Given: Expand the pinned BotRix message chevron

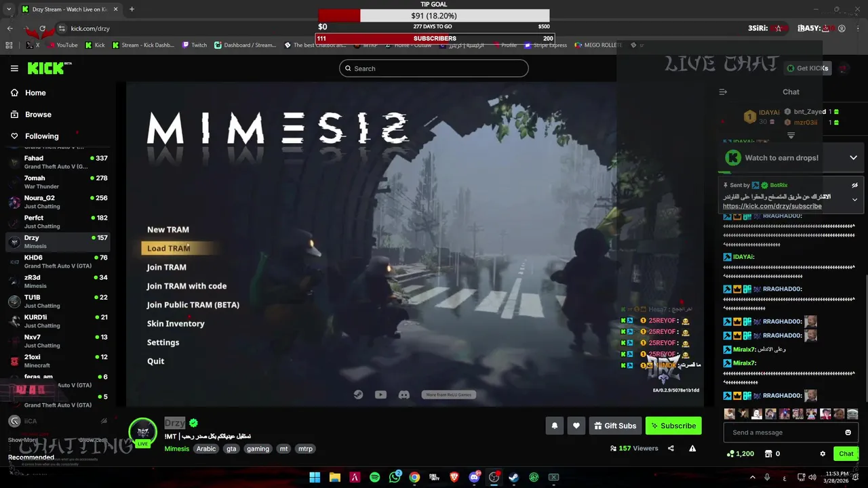Looking at the screenshot, I should tap(854, 199).
